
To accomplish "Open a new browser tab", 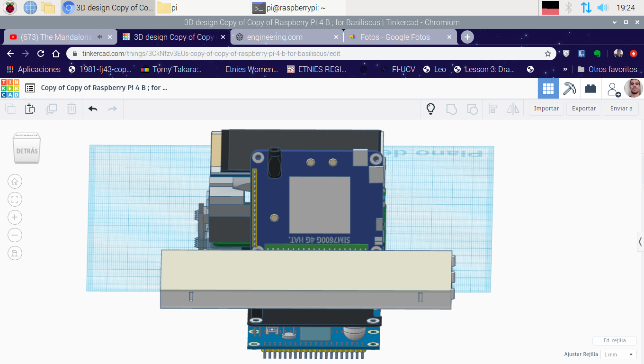I will click(x=467, y=37).
